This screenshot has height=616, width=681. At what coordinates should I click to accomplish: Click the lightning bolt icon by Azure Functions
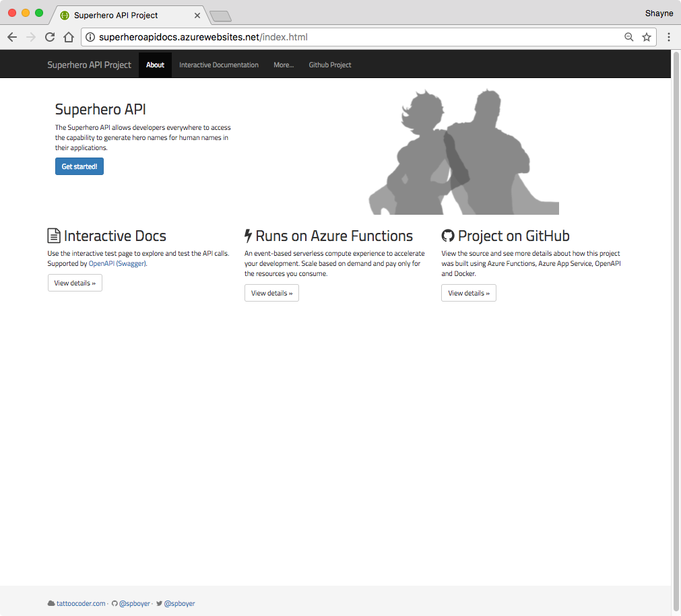click(x=248, y=236)
